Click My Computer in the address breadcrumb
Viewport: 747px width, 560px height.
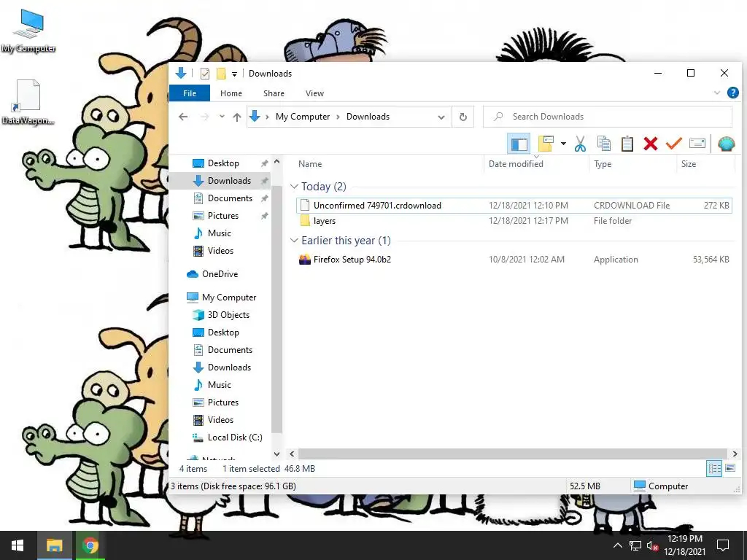point(303,117)
